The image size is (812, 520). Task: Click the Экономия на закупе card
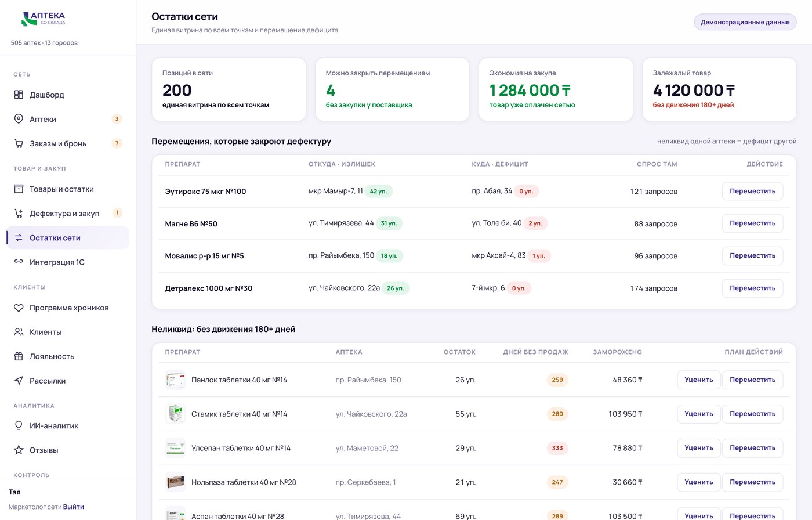click(x=556, y=89)
